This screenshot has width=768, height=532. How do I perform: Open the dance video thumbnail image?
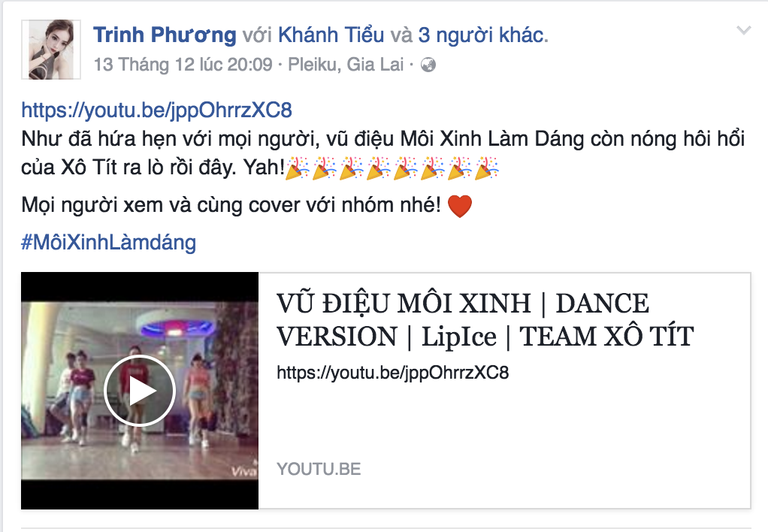pos(140,391)
